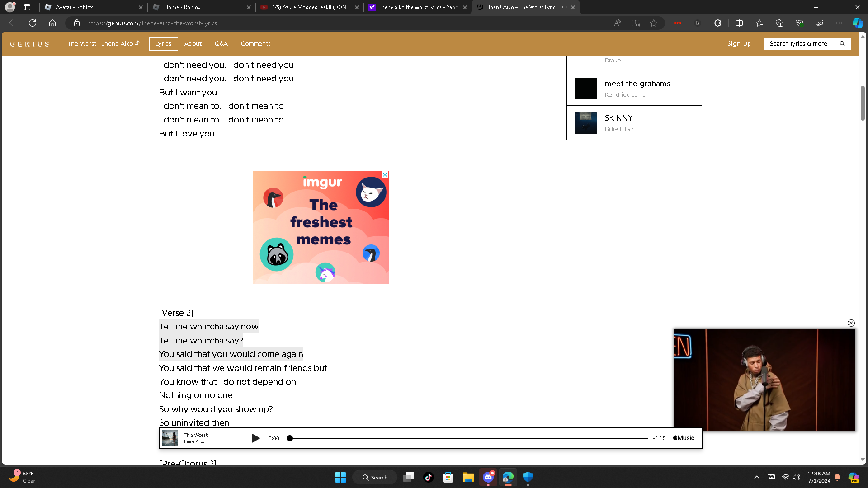
Task: Open a new browser tab
Action: click(590, 7)
